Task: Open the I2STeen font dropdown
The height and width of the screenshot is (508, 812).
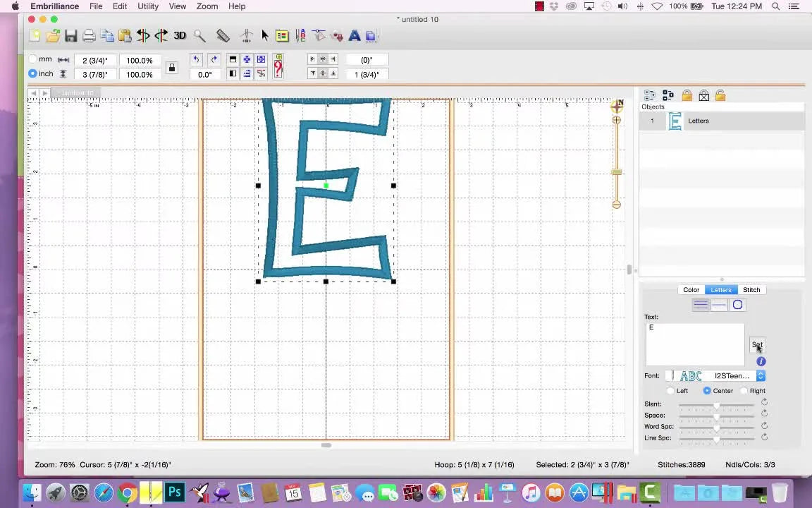Action: tap(761, 375)
